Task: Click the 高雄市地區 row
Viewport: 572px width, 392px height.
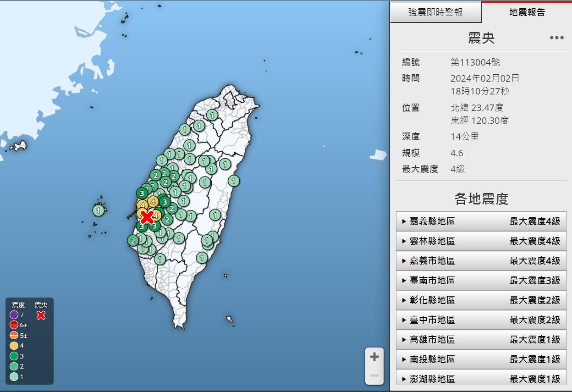Action: 481,340
